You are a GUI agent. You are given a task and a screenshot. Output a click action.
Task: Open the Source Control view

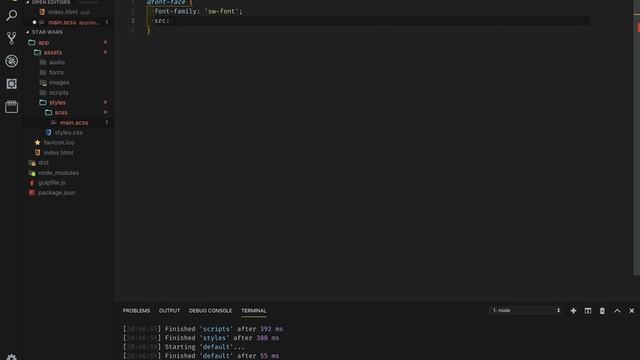click(x=11, y=38)
